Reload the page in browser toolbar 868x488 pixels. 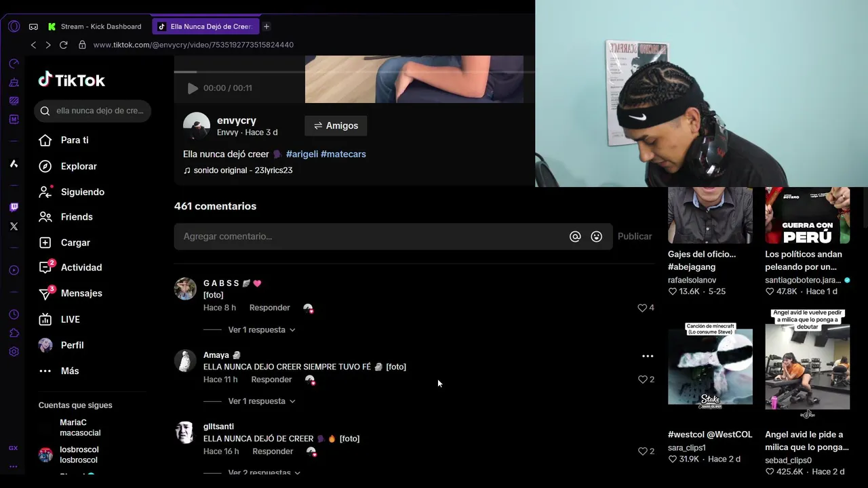coord(63,45)
